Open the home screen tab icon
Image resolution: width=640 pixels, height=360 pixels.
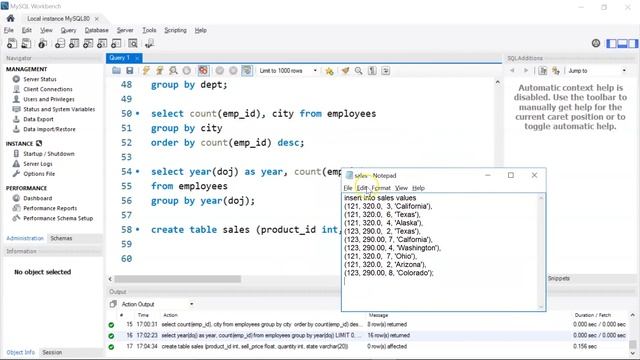coord(11,18)
